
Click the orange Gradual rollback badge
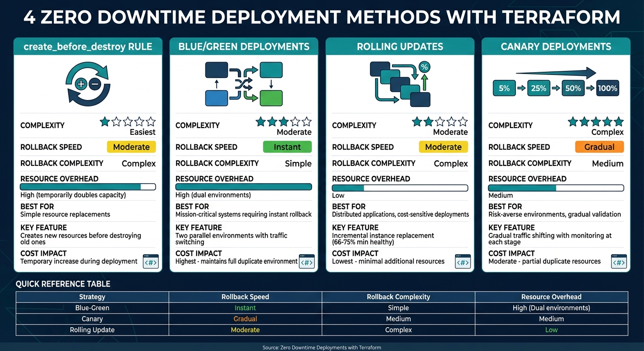[599, 147]
